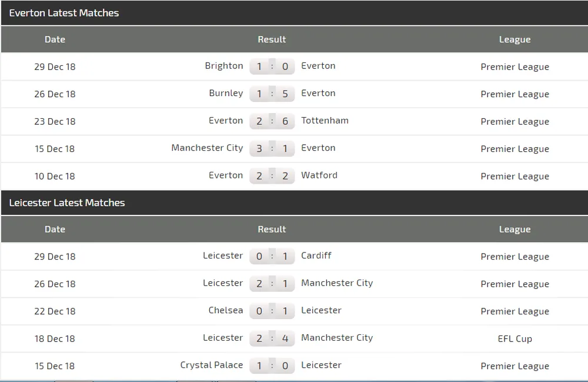This screenshot has height=382, width=588.
Task: Click the 2:6 score for Everton vs Tottenham
Action: pyautogui.click(x=272, y=121)
